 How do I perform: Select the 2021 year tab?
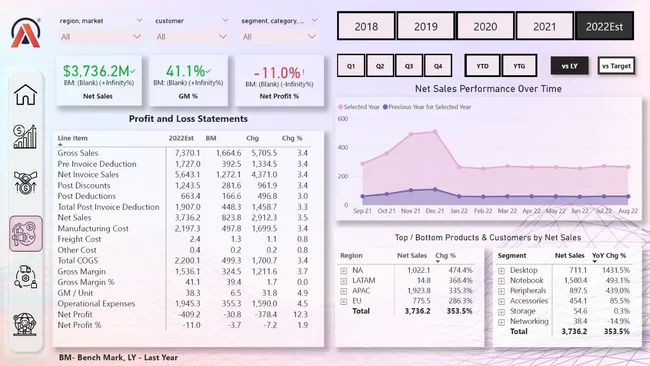pos(545,26)
